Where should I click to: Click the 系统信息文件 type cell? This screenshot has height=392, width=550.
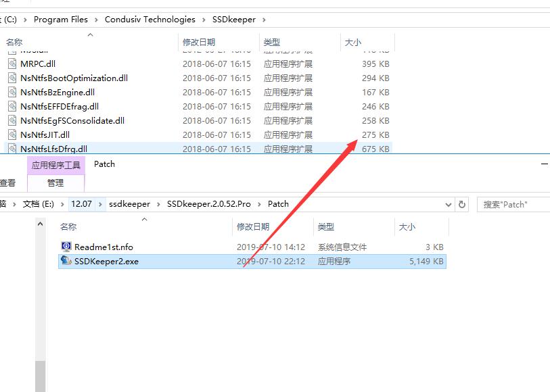click(342, 247)
